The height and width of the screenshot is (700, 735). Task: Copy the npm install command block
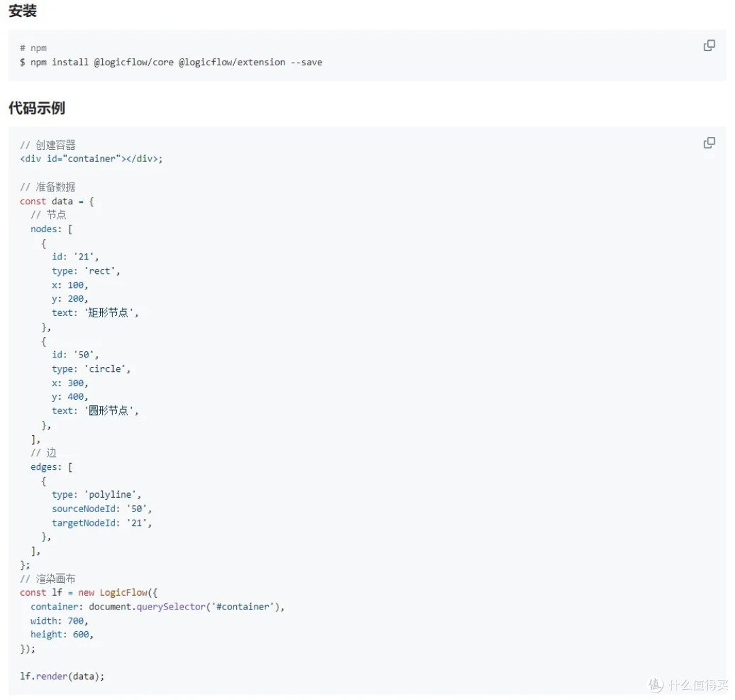(x=708, y=46)
